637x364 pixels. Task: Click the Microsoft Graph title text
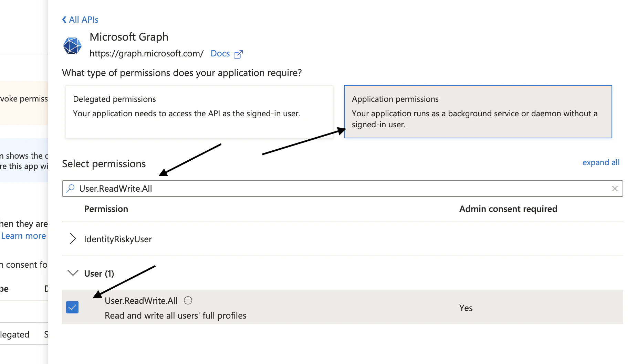(129, 37)
